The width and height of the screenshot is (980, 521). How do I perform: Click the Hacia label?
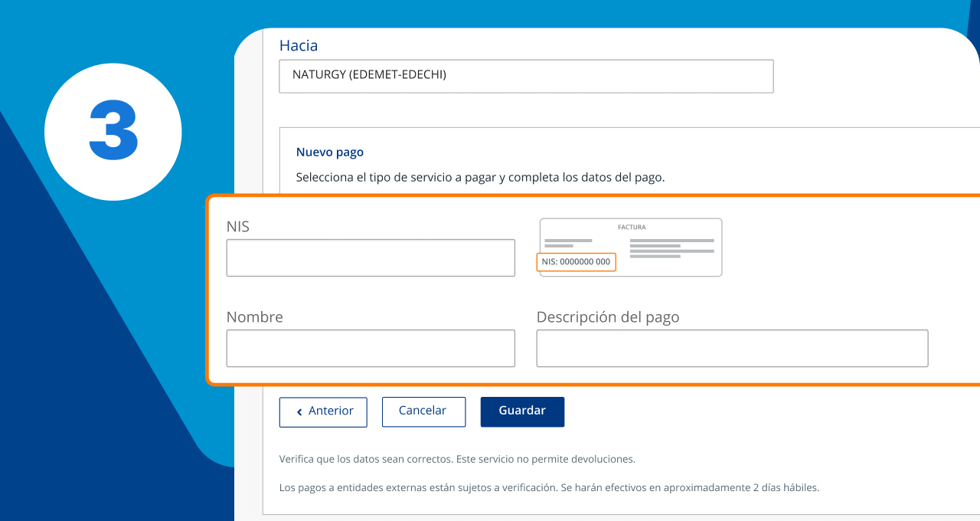[x=298, y=46]
